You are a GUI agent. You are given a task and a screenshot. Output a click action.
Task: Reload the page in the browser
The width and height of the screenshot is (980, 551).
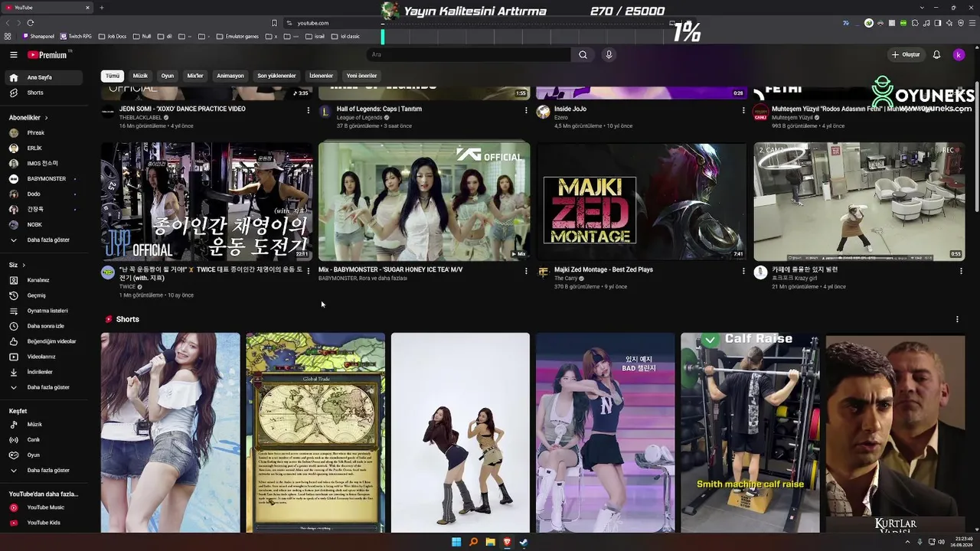(x=30, y=23)
